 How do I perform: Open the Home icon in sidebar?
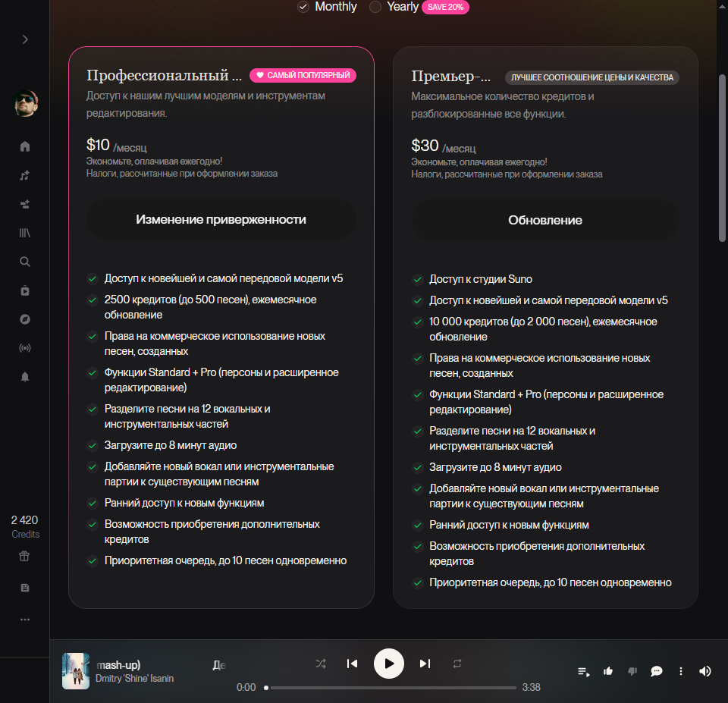pos(25,146)
